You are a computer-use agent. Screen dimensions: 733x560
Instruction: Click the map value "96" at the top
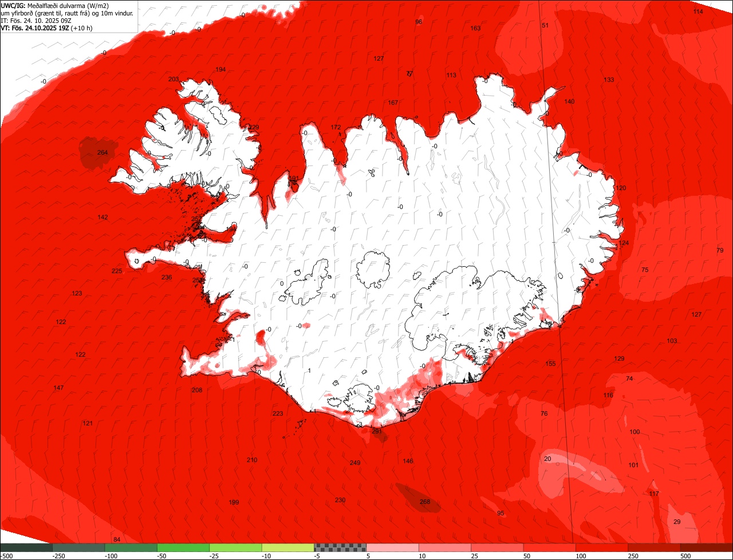point(419,22)
